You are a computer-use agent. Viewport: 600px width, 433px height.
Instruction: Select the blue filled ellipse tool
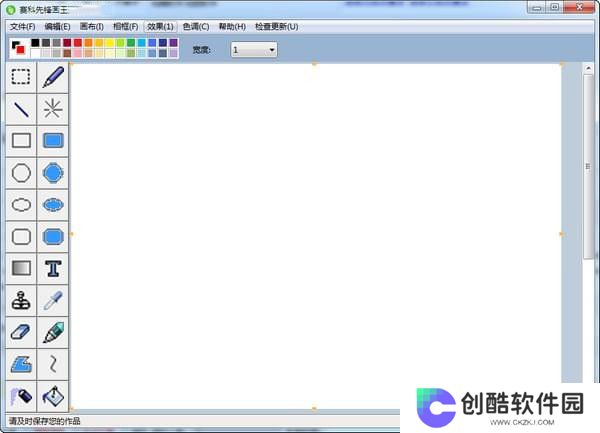click(x=53, y=205)
